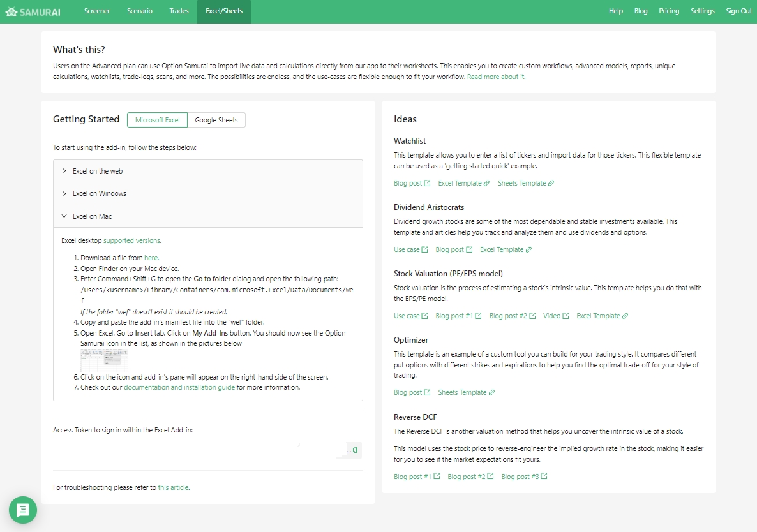The height and width of the screenshot is (532, 757).
Task: Open the Dividend Aristocrats Blog post
Action: 454,250
